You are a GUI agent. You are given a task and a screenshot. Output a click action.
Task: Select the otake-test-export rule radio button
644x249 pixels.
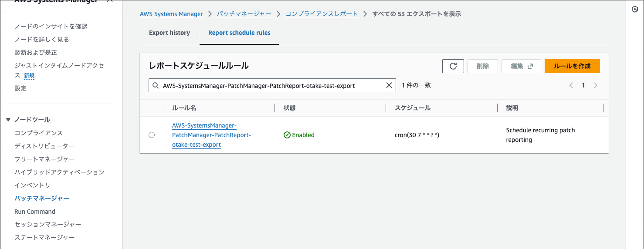[x=152, y=135]
